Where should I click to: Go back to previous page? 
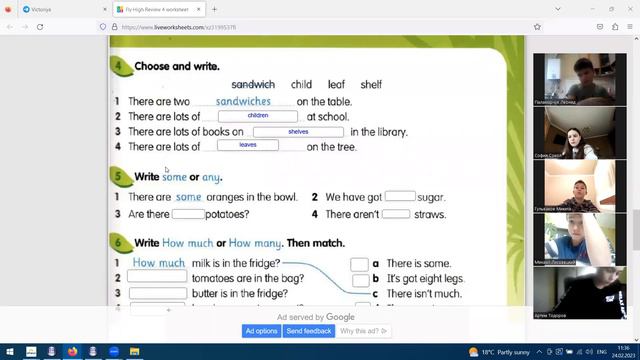[x=10, y=27]
